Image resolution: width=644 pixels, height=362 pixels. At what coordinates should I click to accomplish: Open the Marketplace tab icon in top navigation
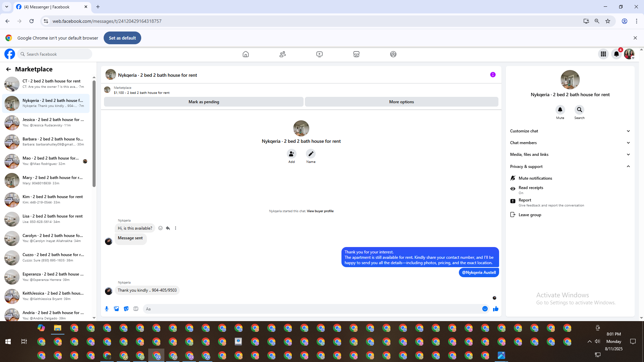point(356,54)
